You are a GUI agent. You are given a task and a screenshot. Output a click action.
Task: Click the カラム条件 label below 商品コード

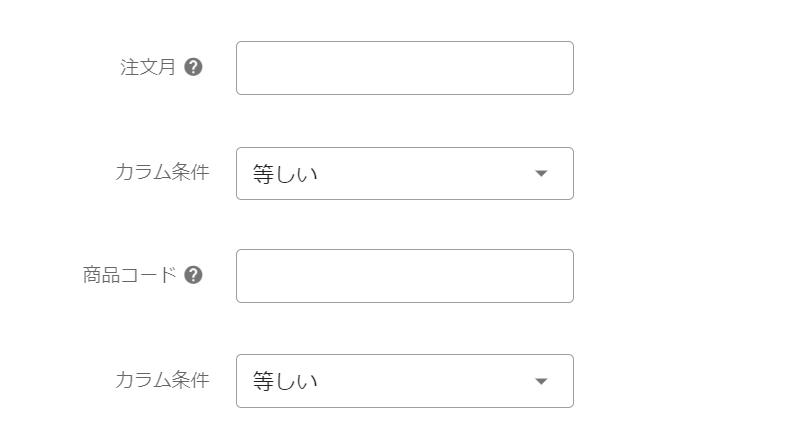[162, 380]
